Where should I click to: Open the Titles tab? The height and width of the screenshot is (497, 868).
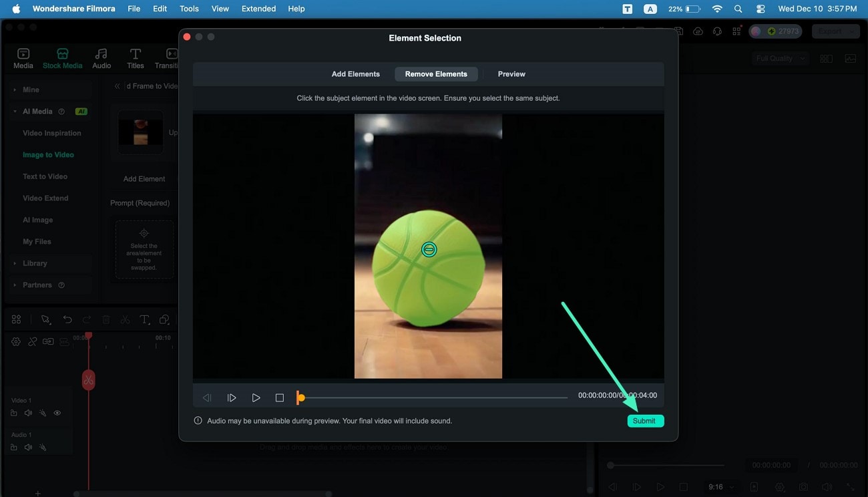pyautogui.click(x=136, y=58)
